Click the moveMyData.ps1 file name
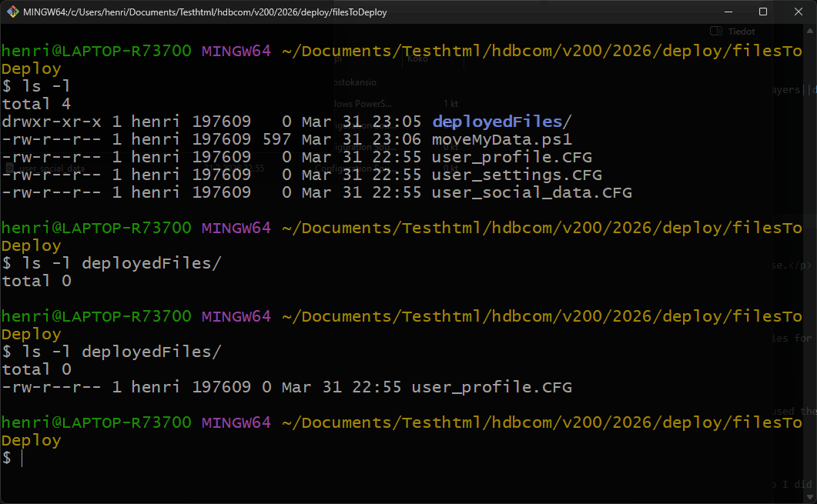The height and width of the screenshot is (504, 817). [x=502, y=139]
